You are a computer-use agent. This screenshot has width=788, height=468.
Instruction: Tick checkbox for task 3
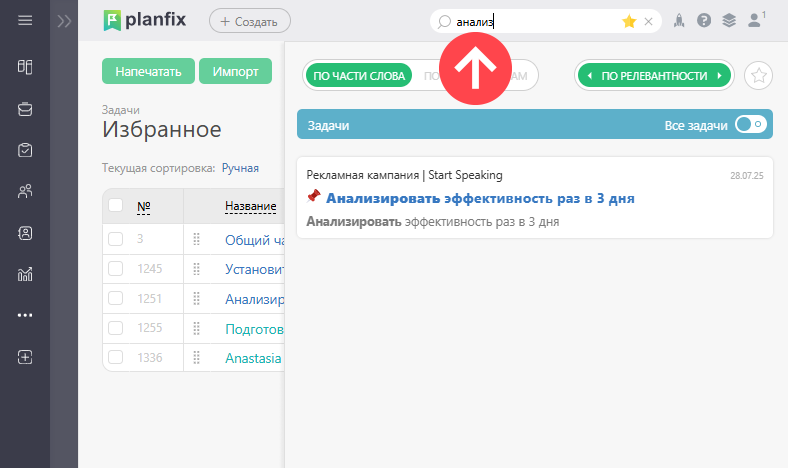click(116, 239)
